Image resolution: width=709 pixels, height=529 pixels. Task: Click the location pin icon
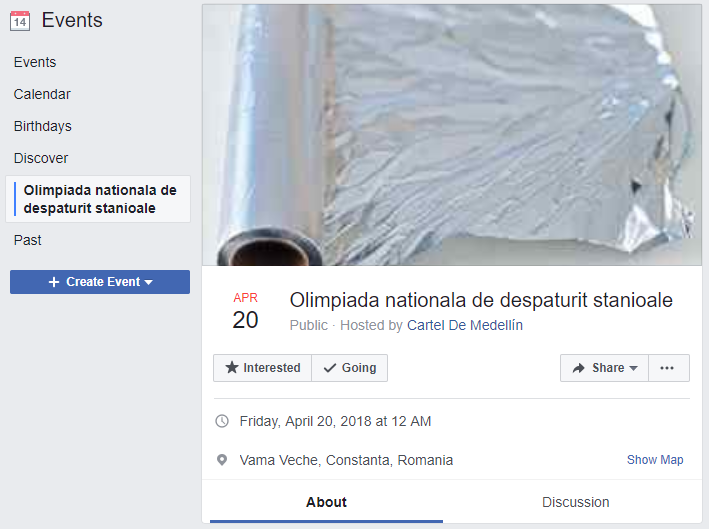coord(222,460)
